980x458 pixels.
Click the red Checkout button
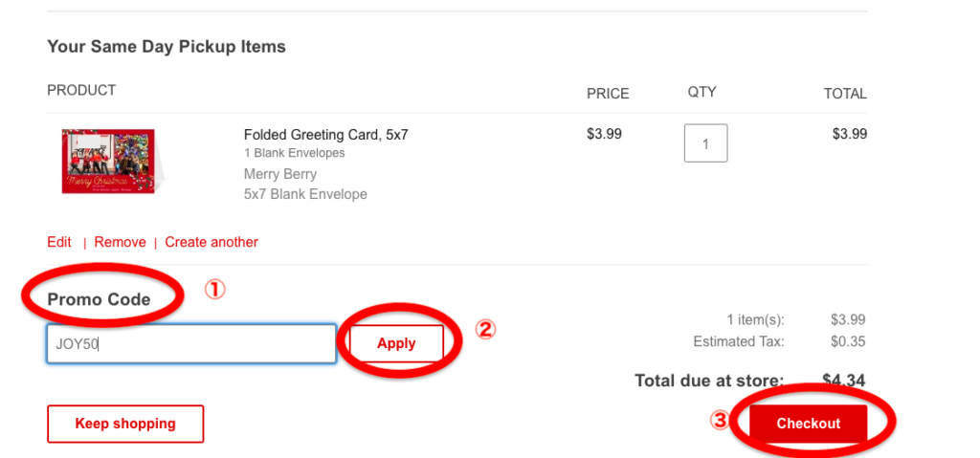808,423
